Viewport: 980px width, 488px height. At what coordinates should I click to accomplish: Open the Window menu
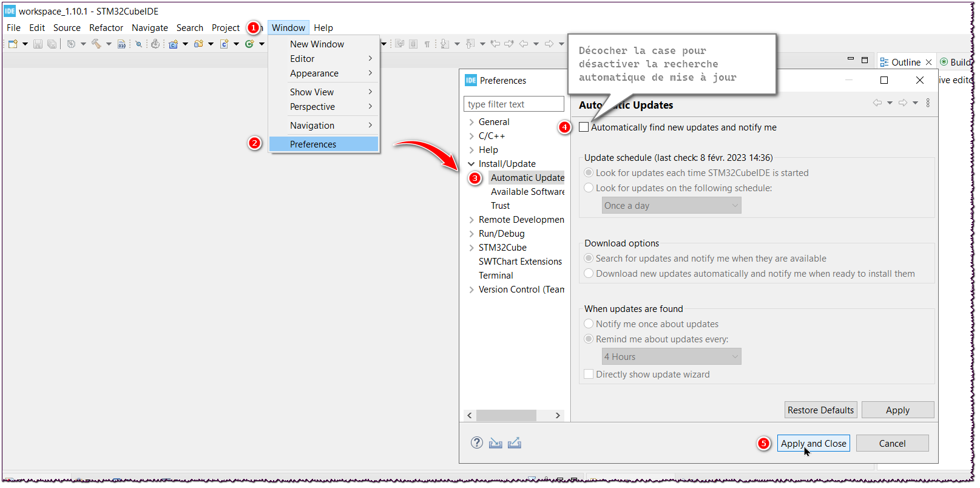[288, 27]
